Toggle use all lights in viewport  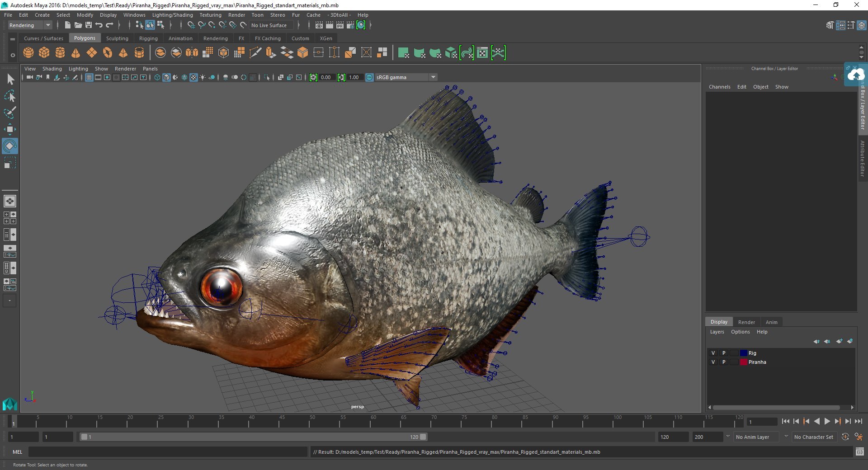pyautogui.click(x=203, y=77)
